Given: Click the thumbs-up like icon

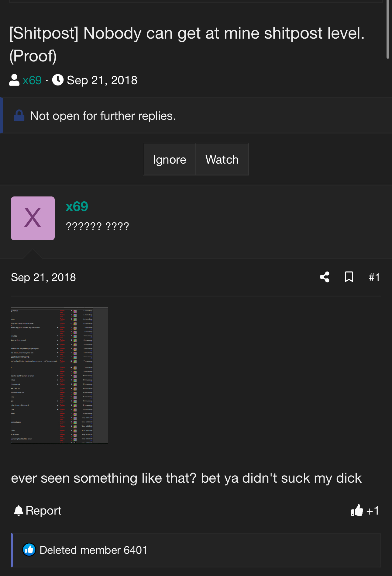Looking at the screenshot, I should 357,511.
